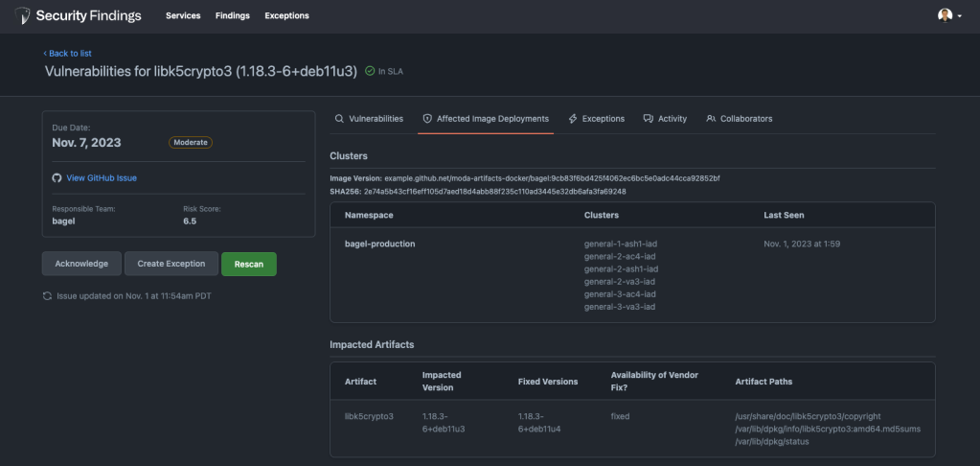Acknowledge the vulnerability

[81, 264]
